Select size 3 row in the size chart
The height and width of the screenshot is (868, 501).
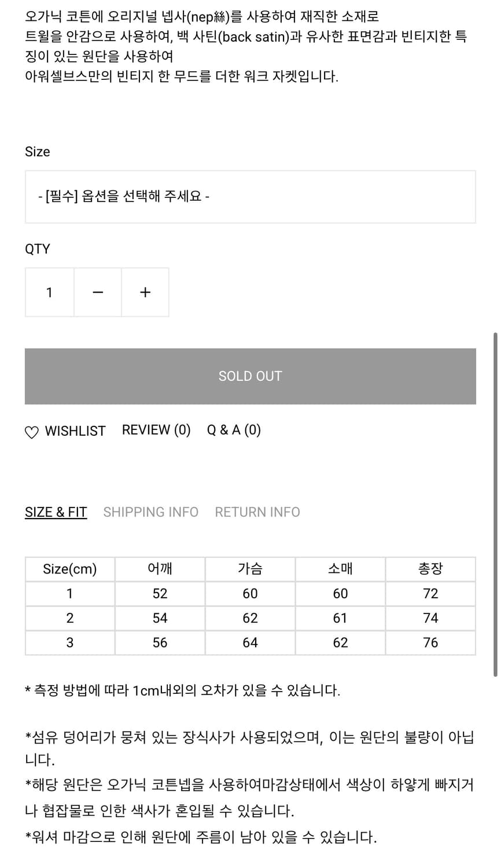pos(69,642)
